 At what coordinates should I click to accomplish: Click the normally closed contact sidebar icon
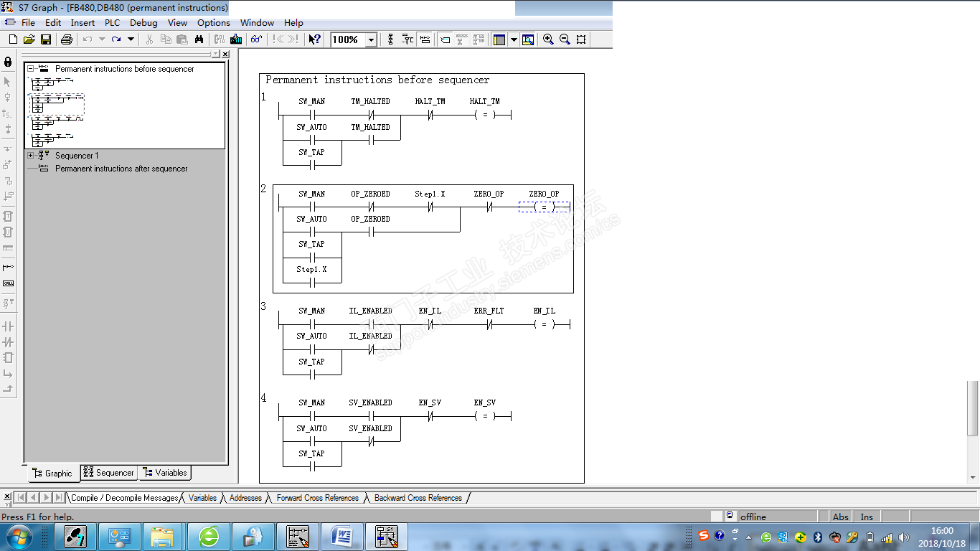pos(8,342)
